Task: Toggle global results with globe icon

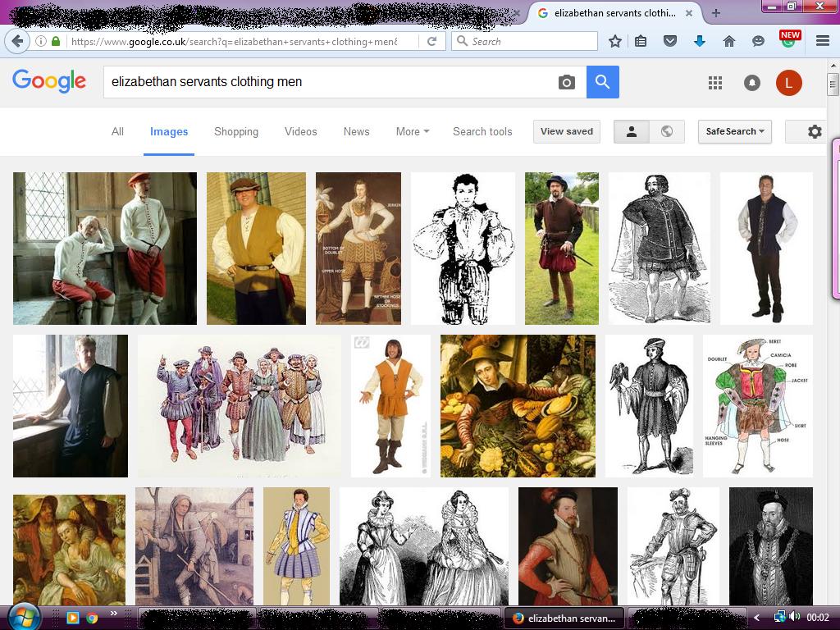Action: (x=667, y=132)
